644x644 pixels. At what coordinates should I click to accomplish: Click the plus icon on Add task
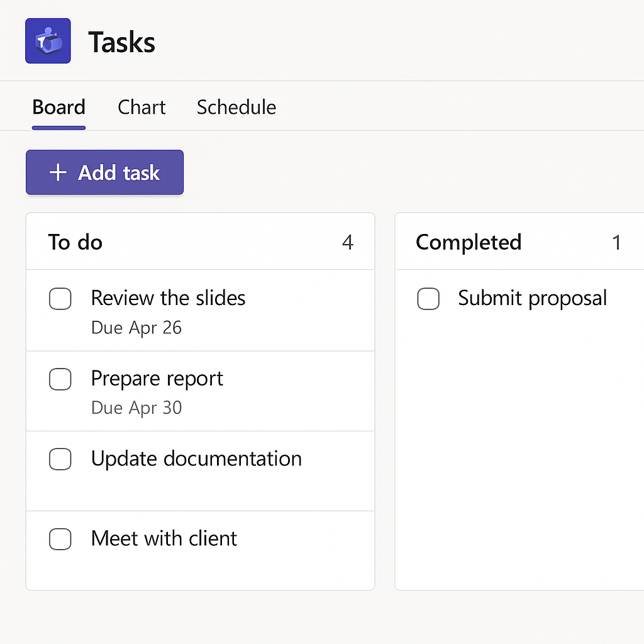coord(58,172)
